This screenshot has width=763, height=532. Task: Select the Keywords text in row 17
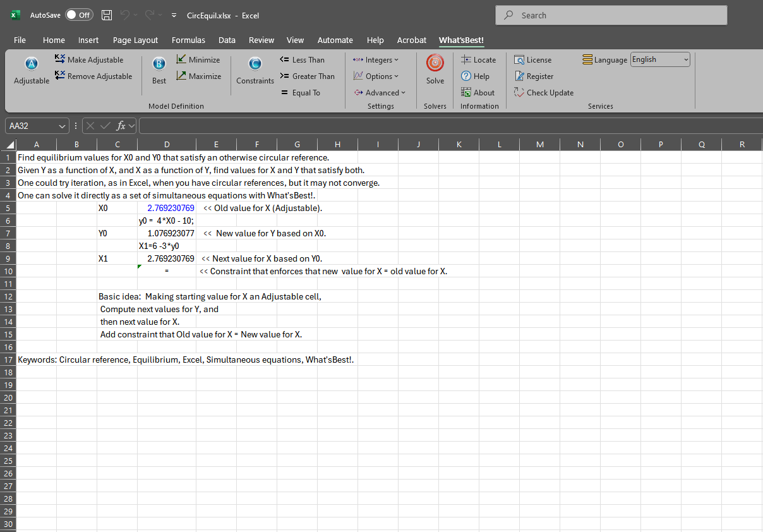tap(186, 360)
